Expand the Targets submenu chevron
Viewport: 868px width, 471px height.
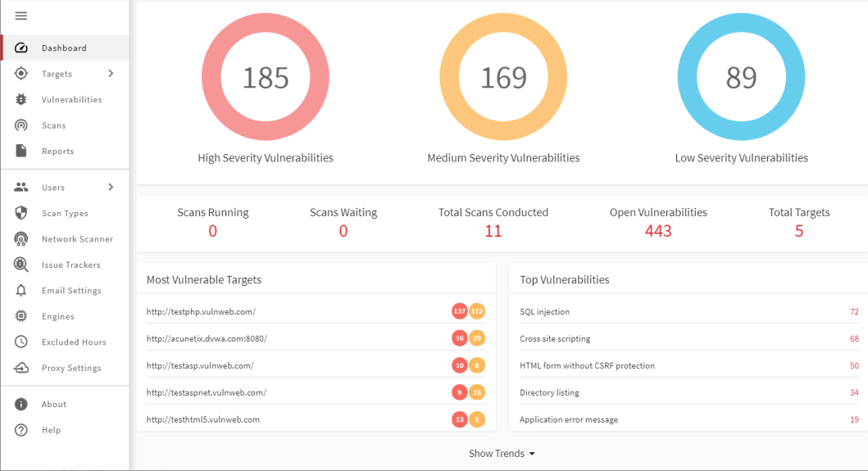click(x=111, y=74)
